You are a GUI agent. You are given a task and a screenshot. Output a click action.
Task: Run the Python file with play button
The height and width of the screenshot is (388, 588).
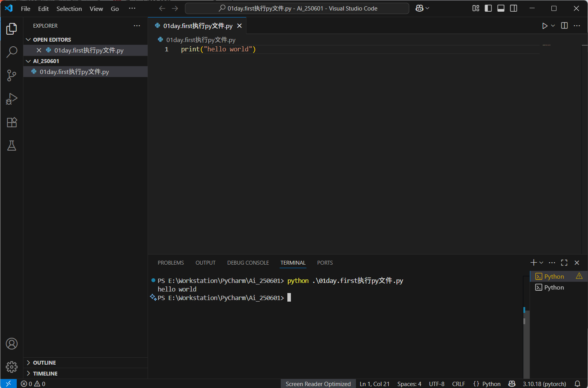(x=545, y=26)
